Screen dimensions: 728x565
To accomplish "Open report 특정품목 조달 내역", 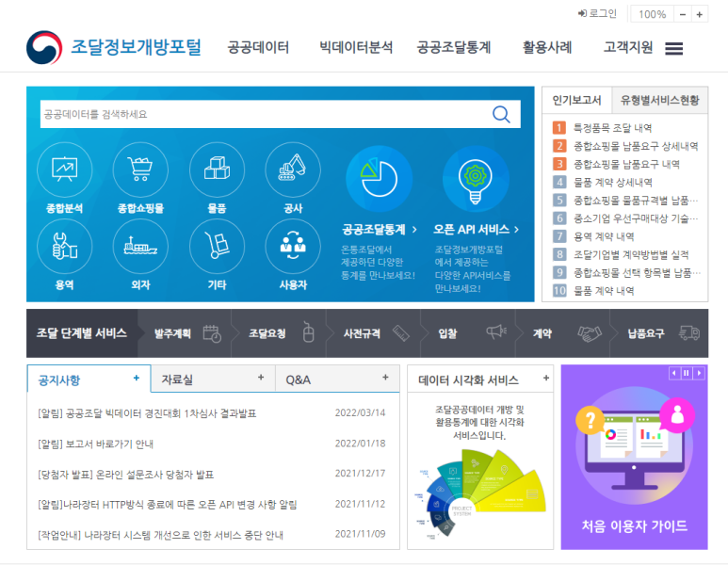I will (612, 128).
